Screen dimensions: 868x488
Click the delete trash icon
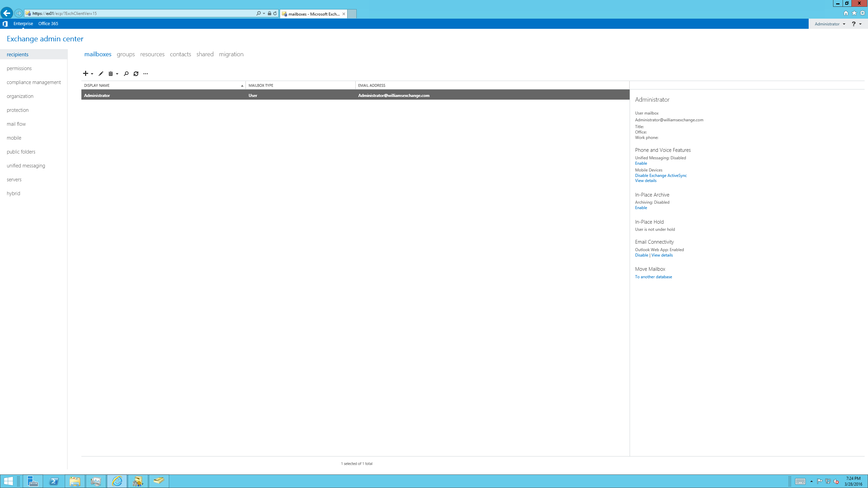111,73
